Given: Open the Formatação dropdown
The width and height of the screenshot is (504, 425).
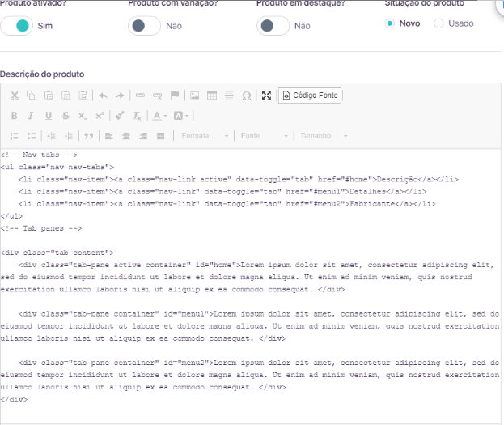Looking at the screenshot, I should pyautogui.click(x=205, y=136).
